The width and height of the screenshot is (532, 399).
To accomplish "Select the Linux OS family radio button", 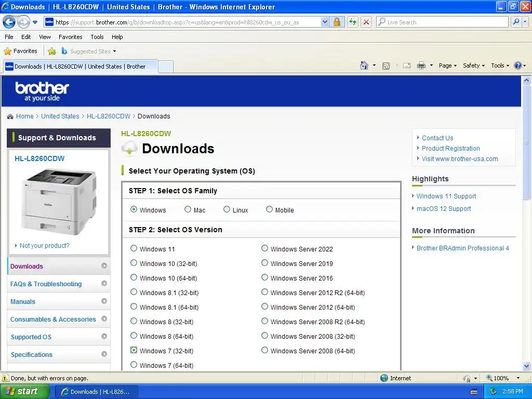I will [227, 209].
